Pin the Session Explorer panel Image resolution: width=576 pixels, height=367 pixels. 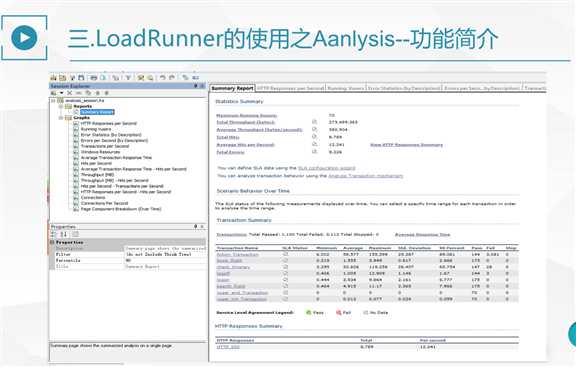click(196, 86)
